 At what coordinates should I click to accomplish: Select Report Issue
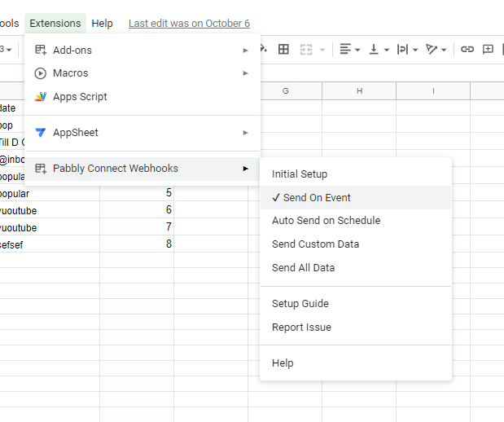356,327
